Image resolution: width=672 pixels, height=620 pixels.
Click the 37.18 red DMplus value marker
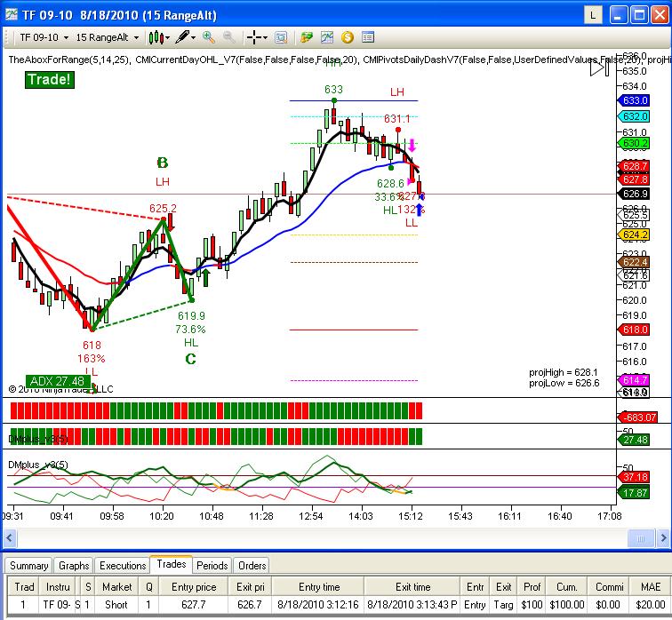click(634, 477)
